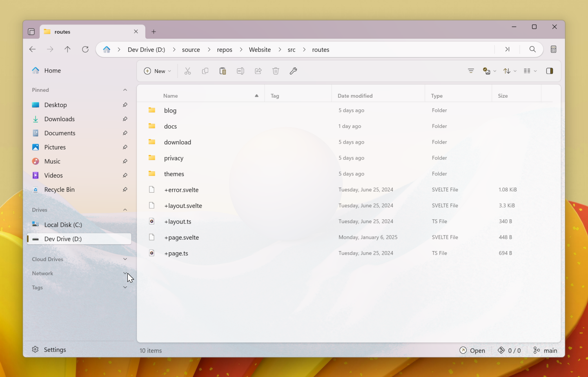This screenshot has width=588, height=377.
Task: Refresh the current folder view
Action: click(85, 49)
